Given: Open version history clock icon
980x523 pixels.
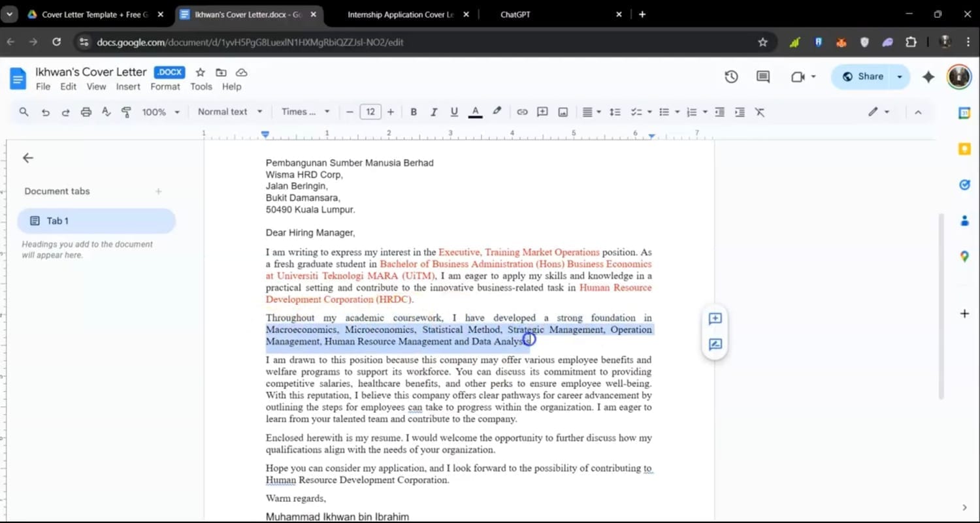Looking at the screenshot, I should coord(731,77).
